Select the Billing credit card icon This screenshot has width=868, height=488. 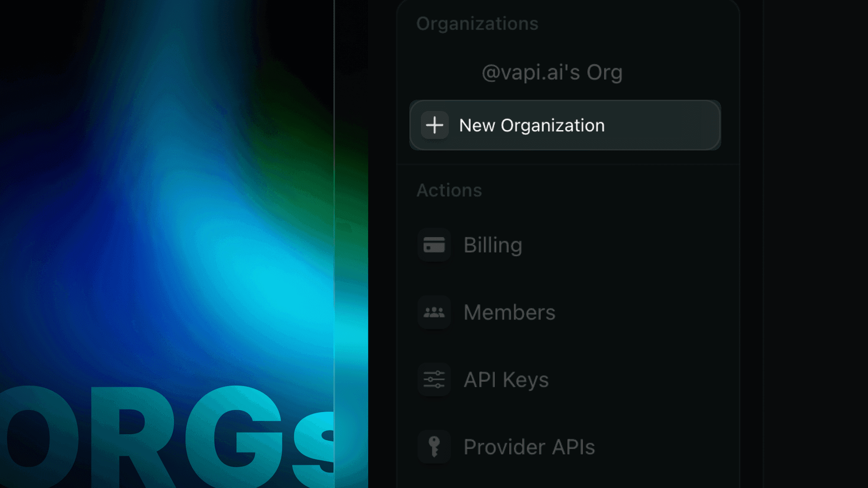point(434,244)
